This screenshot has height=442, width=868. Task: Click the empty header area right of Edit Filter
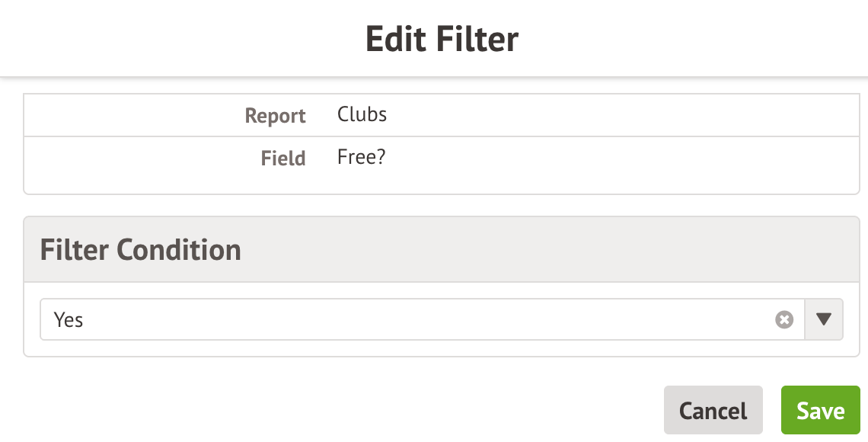(x=685, y=38)
